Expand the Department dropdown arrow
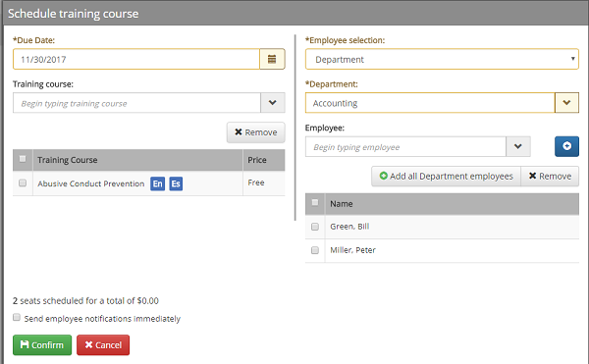 click(x=566, y=102)
